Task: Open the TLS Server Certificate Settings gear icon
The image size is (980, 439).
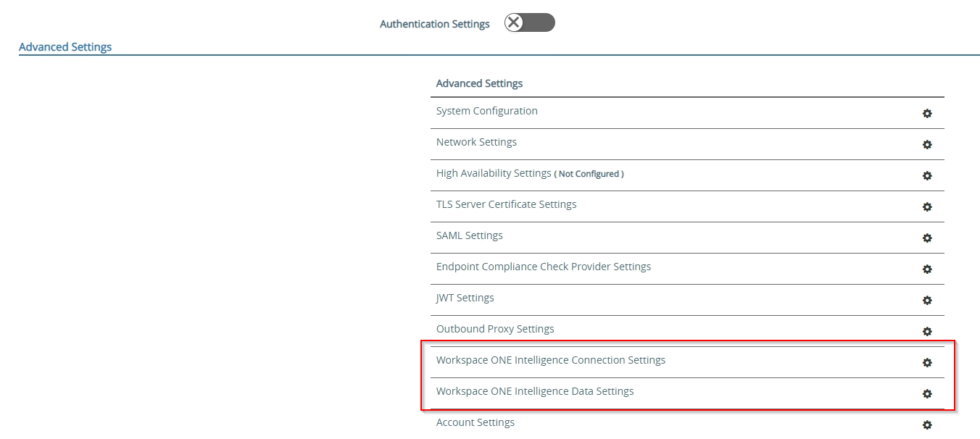Action: [x=927, y=206]
